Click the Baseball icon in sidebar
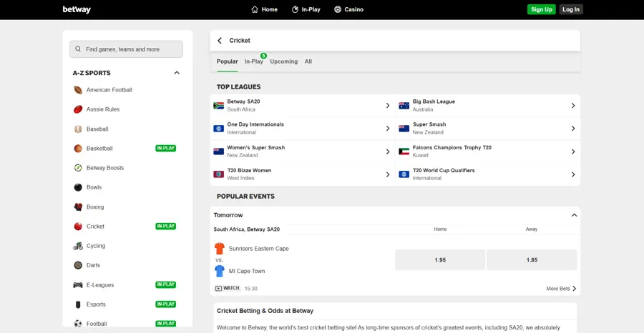The width and height of the screenshot is (644, 333). (78, 129)
